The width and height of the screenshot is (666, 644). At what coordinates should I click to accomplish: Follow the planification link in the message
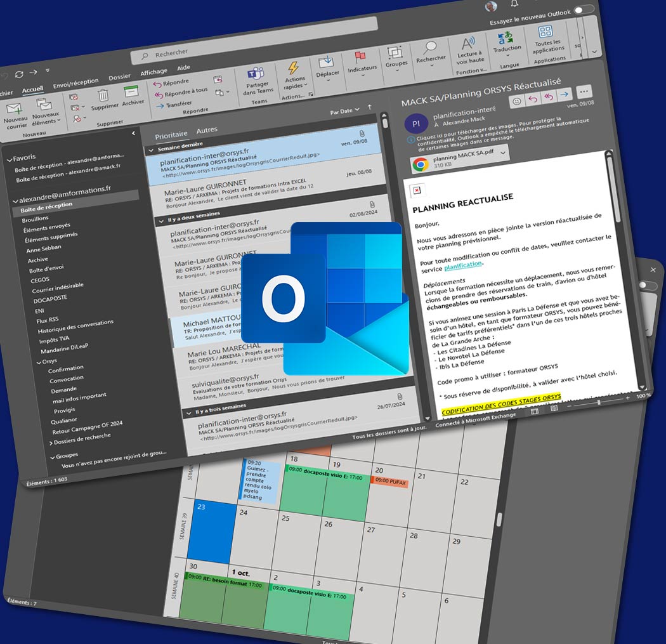pos(463,265)
